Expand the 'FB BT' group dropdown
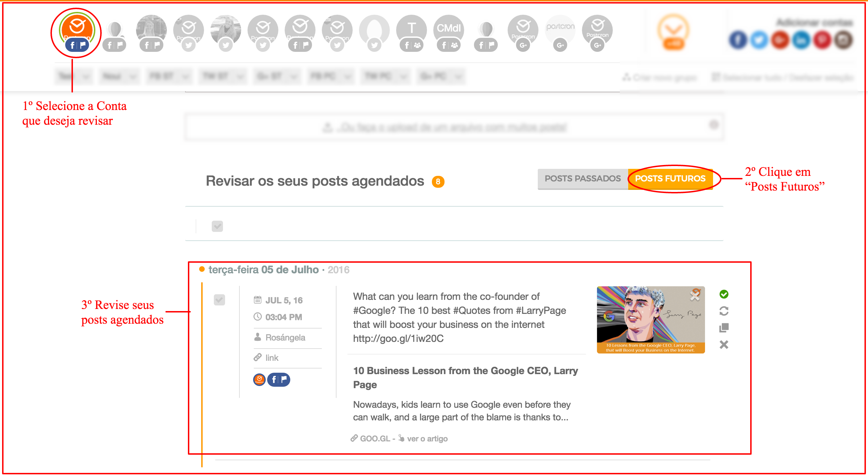 tap(169, 76)
